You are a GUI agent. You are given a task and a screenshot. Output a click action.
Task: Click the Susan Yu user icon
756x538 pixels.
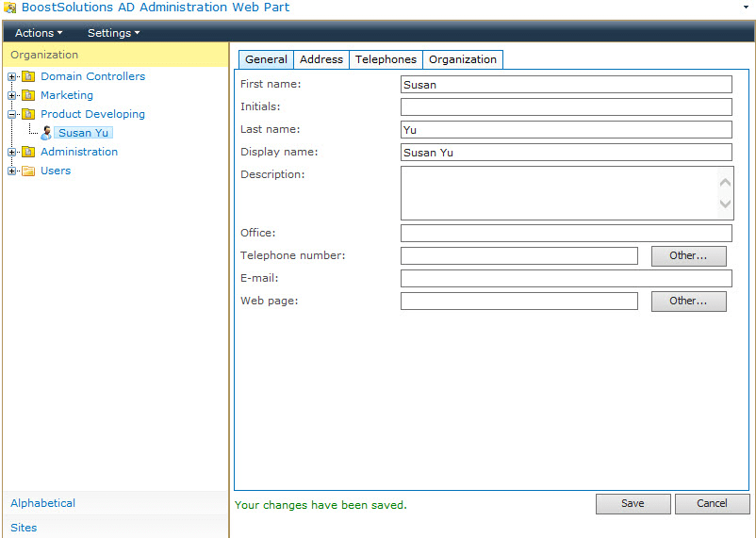coord(46,133)
